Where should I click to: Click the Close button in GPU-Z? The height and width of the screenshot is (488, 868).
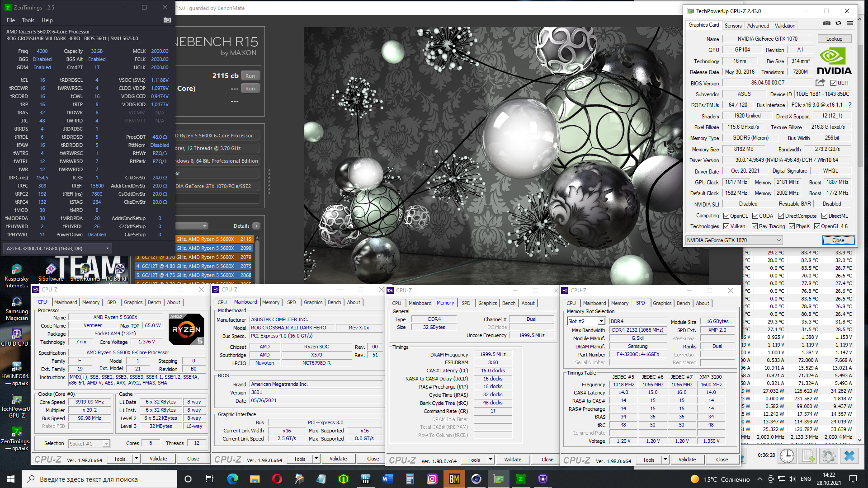838,240
